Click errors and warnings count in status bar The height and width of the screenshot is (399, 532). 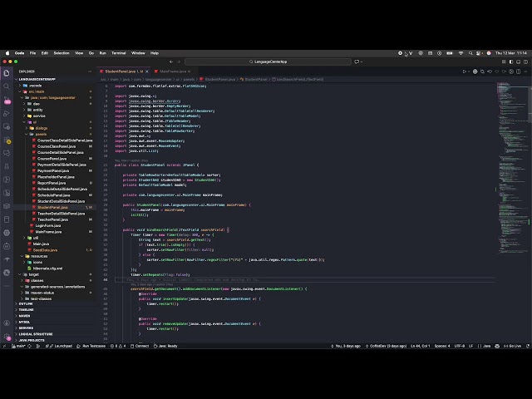click(x=118, y=346)
